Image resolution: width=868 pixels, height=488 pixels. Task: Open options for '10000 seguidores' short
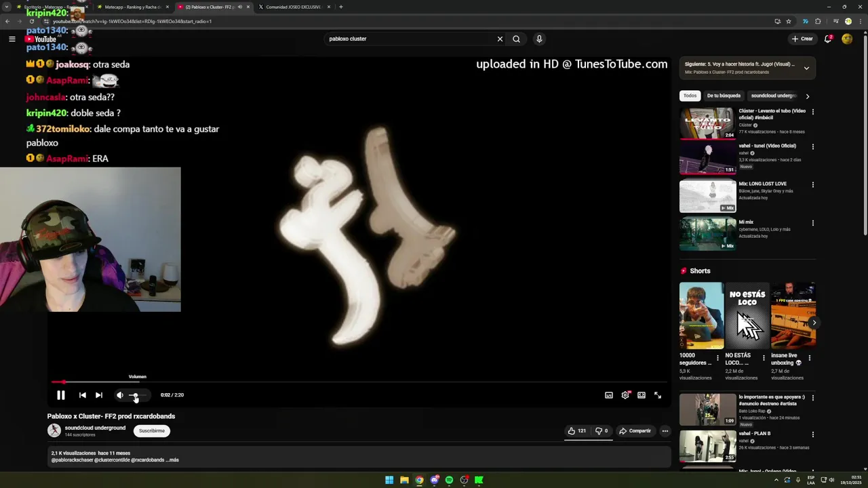tap(717, 358)
